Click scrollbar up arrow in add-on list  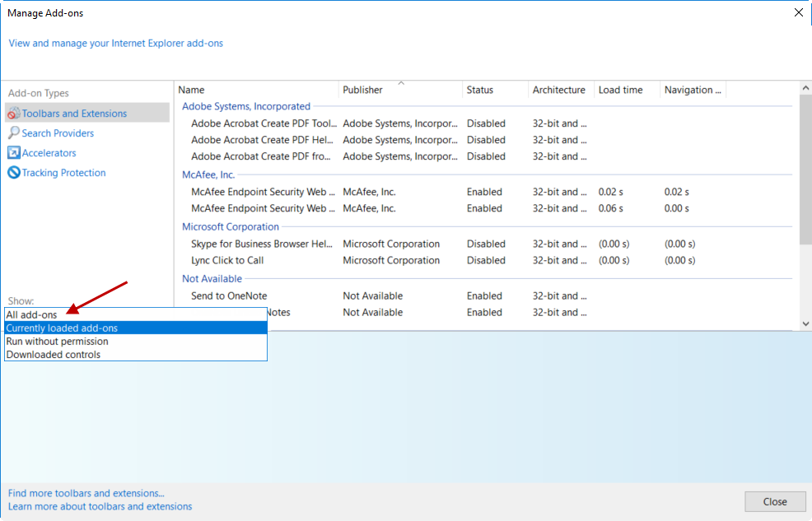coord(805,88)
